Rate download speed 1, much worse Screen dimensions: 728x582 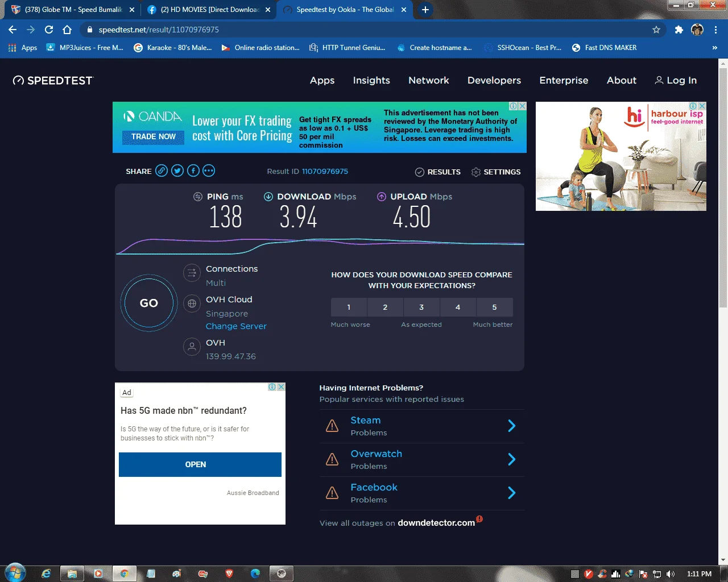click(x=349, y=307)
